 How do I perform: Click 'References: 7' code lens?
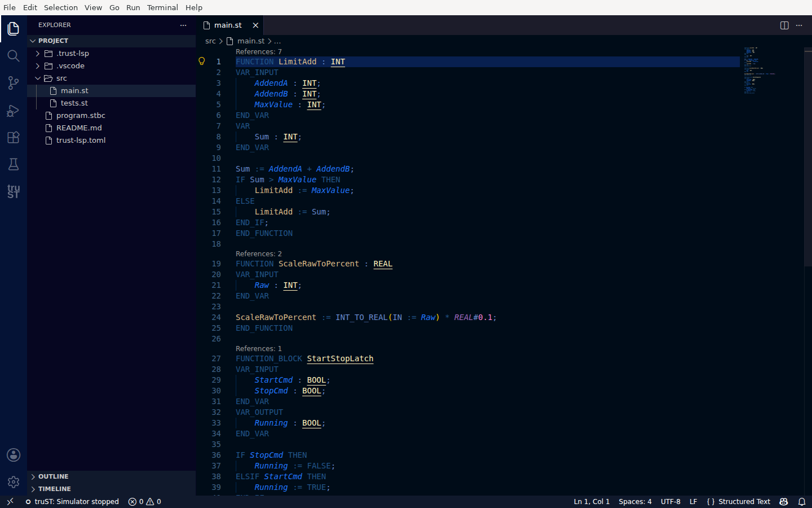pyautogui.click(x=259, y=51)
